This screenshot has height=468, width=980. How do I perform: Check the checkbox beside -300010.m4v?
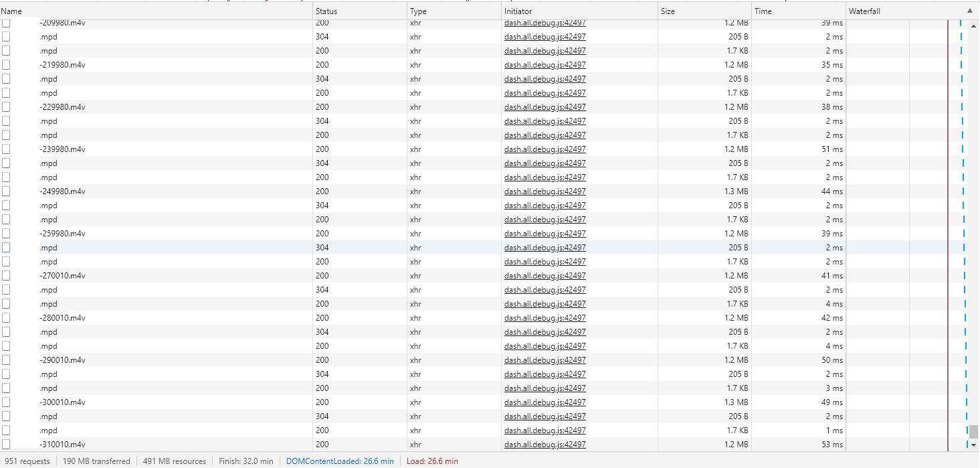(x=6, y=402)
